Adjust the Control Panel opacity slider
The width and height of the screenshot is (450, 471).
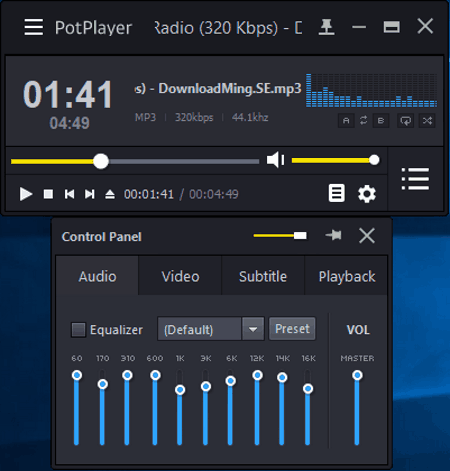280,236
